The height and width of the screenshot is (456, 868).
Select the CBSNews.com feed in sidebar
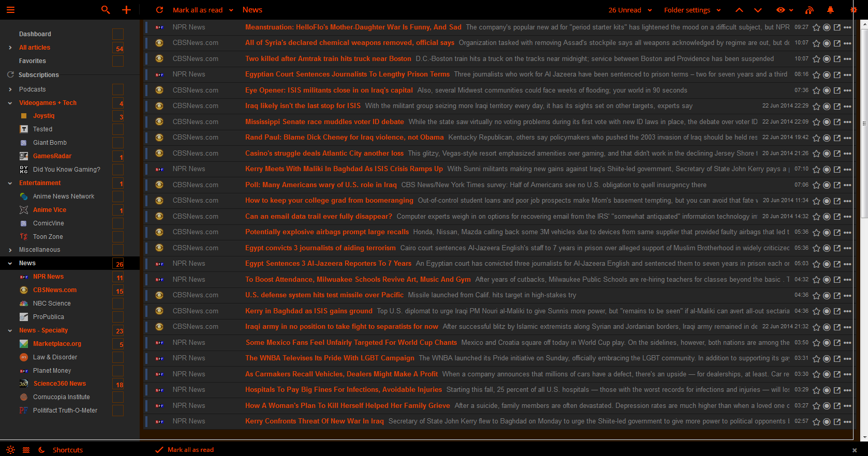(x=55, y=290)
